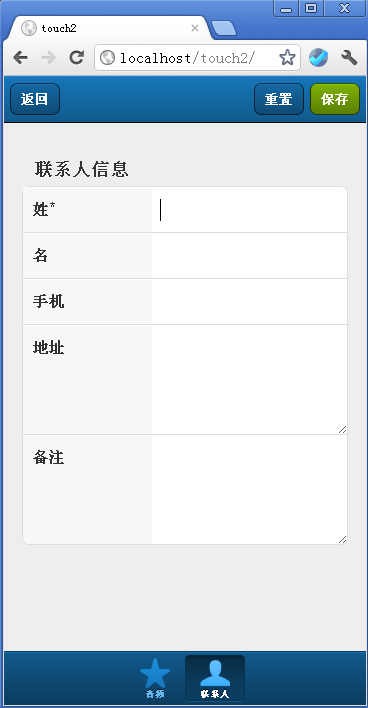
Task: Reload the page with refresh icon
Action: tap(77, 57)
